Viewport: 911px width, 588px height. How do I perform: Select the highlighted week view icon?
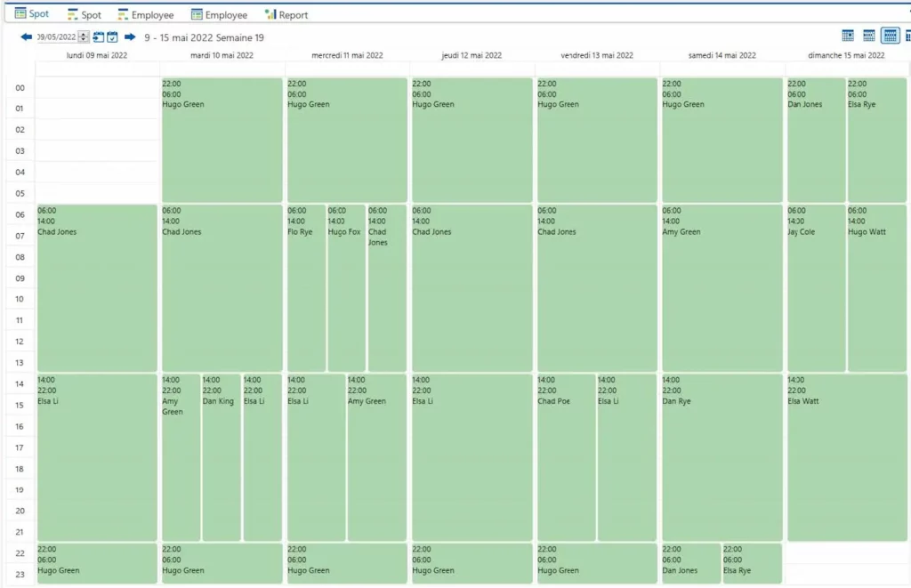[x=890, y=36]
